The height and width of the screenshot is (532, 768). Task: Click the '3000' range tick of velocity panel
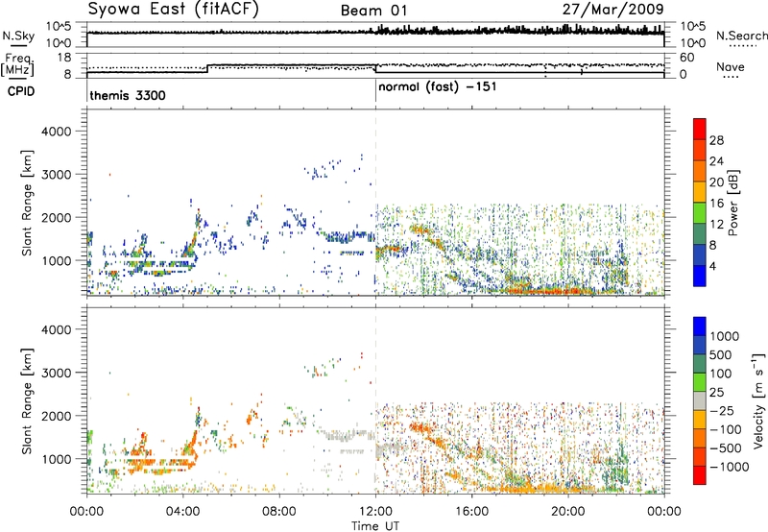[57, 373]
